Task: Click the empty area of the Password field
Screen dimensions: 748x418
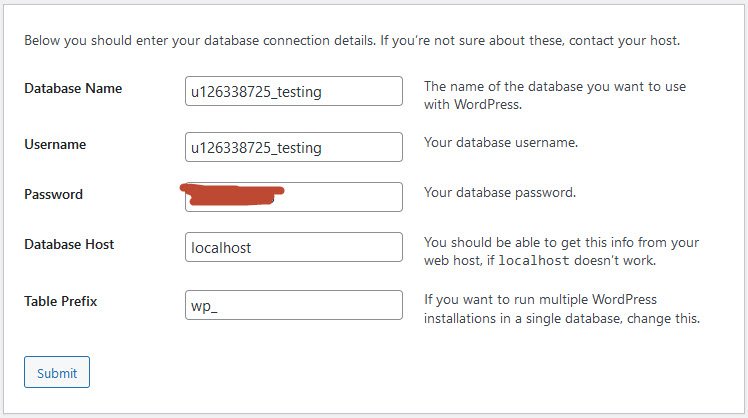Action: (x=343, y=197)
